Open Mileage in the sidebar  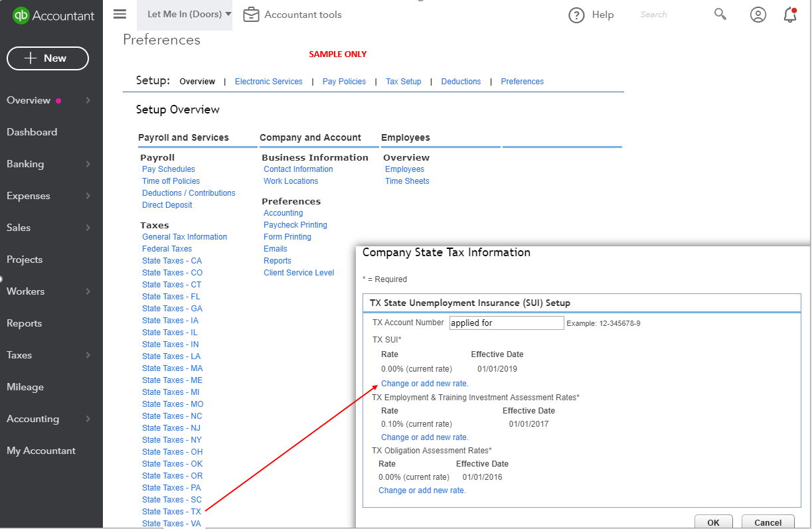(25, 387)
